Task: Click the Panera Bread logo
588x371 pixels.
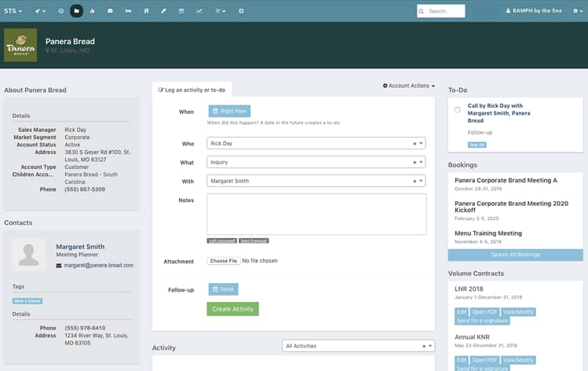Action: pos(20,45)
